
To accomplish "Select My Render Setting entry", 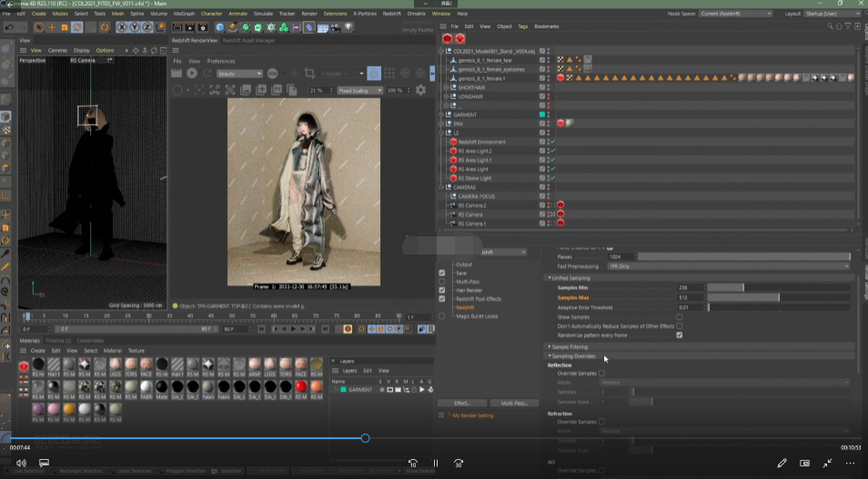I will [x=473, y=415].
